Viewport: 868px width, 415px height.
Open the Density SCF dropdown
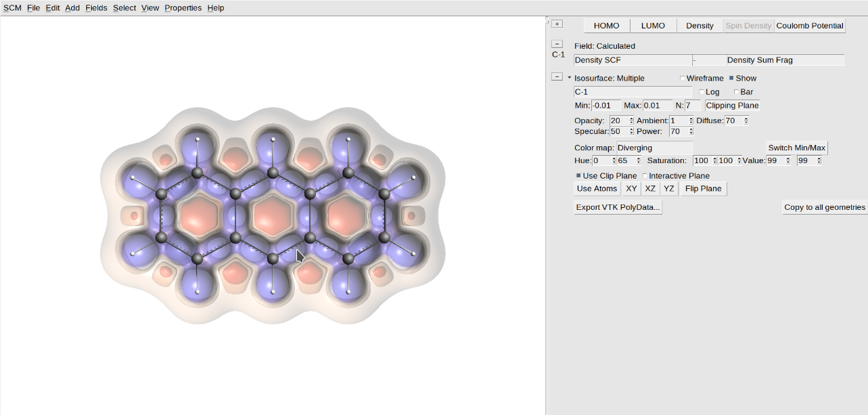pyautogui.click(x=633, y=60)
